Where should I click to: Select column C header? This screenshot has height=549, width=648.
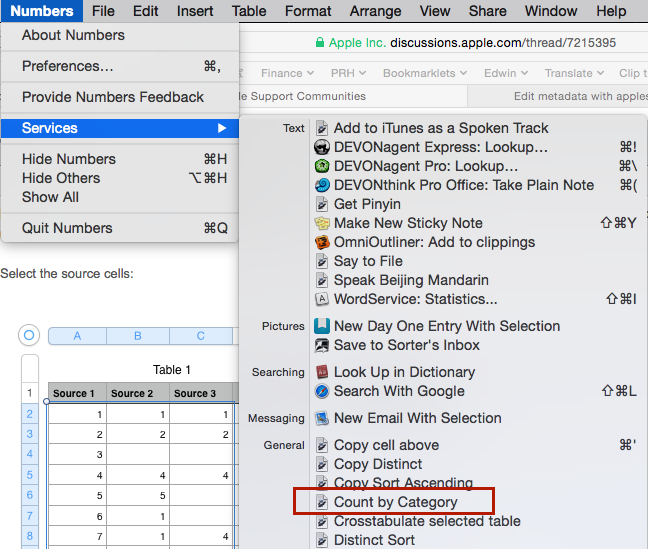coord(201,336)
